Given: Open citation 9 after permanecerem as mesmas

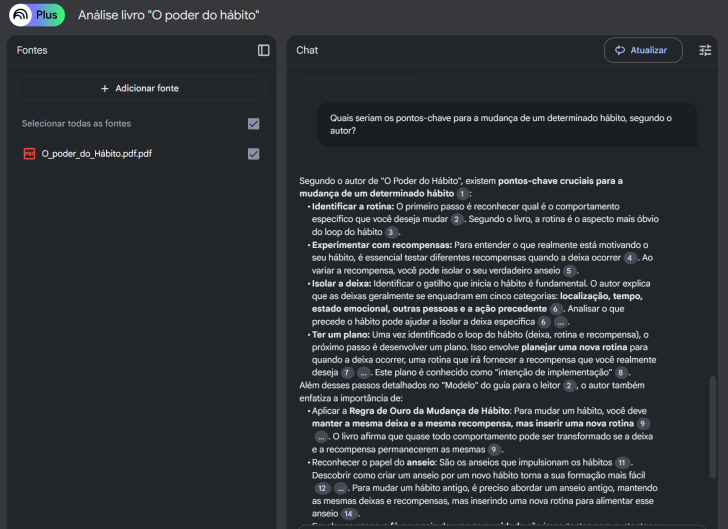Looking at the screenshot, I should point(494,450).
